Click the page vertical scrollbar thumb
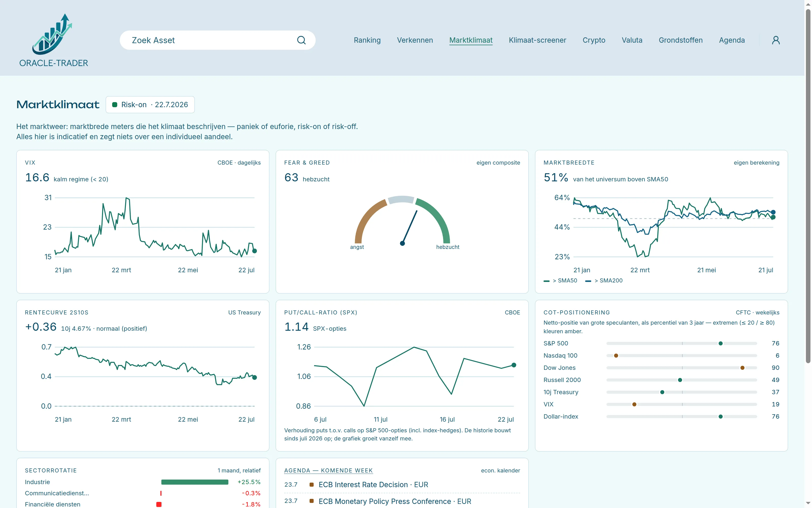 pyautogui.click(x=808, y=186)
